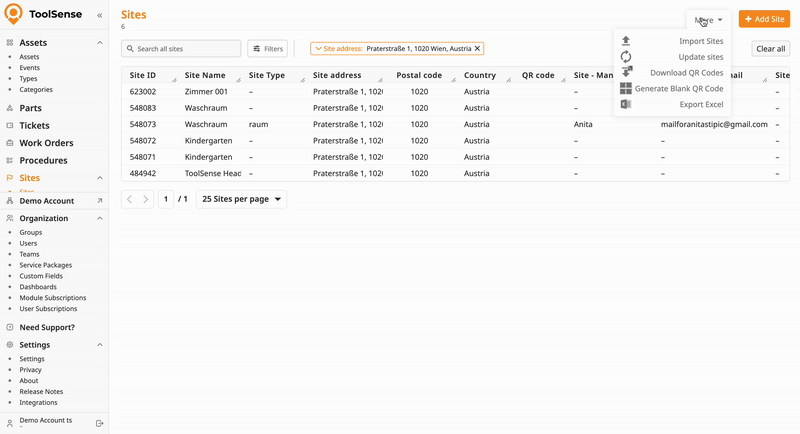800x434 pixels.
Task: Go to previous page arrow
Action: 130,199
